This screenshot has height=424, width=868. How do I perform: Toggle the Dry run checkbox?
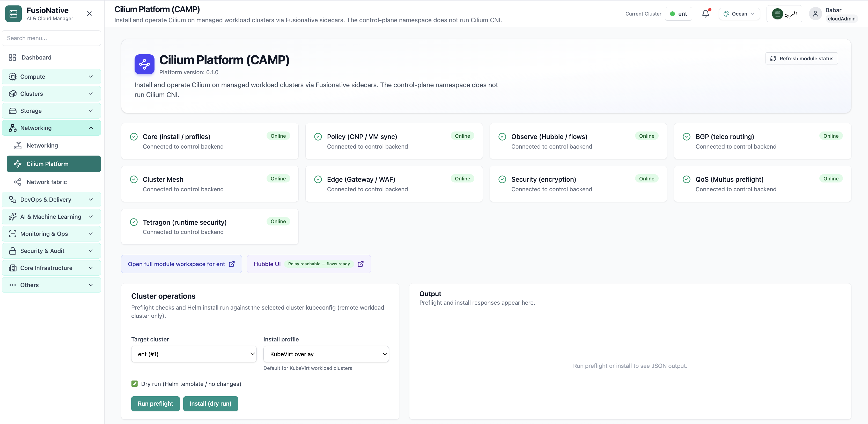pos(135,384)
